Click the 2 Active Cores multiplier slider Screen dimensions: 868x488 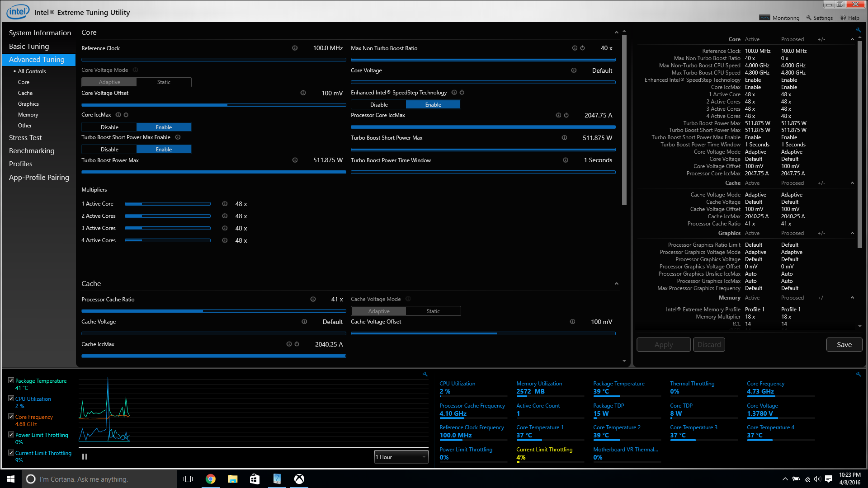click(168, 216)
